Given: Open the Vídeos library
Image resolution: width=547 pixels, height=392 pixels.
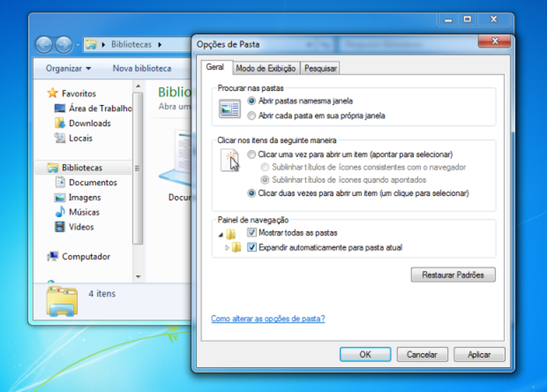Looking at the screenshot, I should coord(82,227).
